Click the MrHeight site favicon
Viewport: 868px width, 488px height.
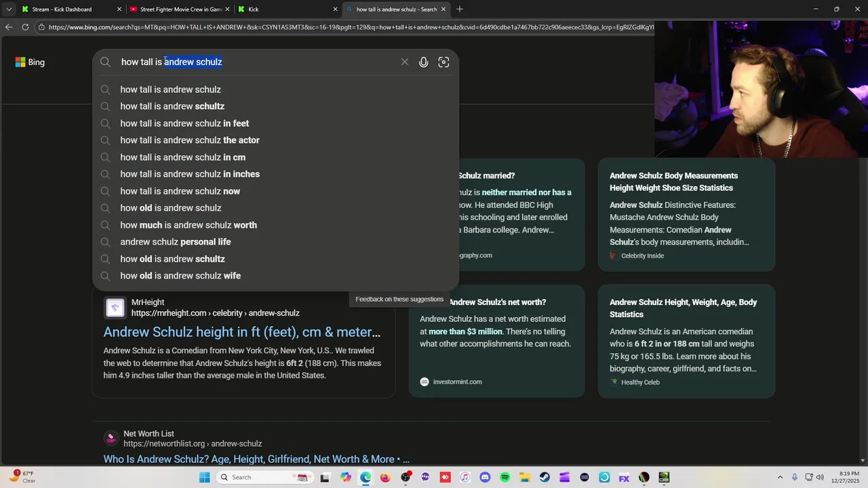pos(115,308)
